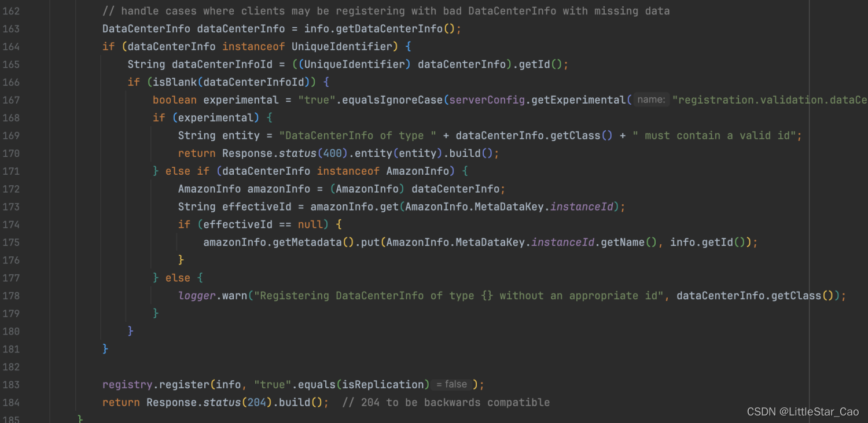Viewport: 868px width, 423px height.
Task: Click line number 182 in the gutter
Action: pos(10,367)
